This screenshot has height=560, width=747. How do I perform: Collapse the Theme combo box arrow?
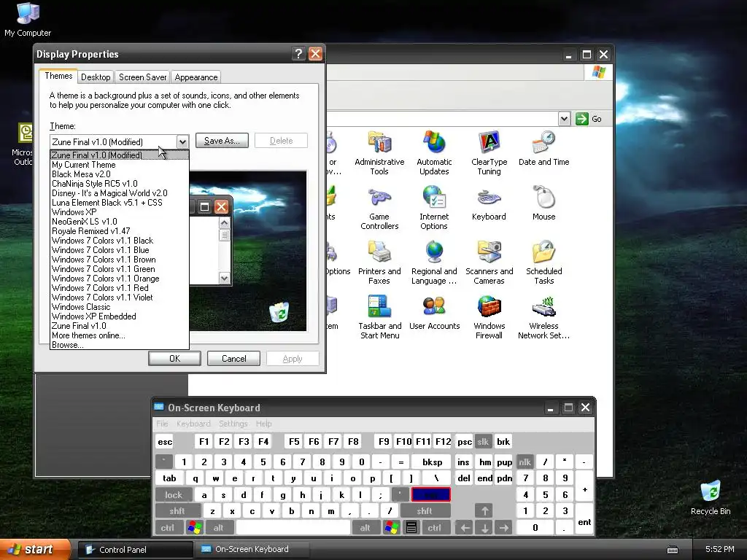coord(182,142)
